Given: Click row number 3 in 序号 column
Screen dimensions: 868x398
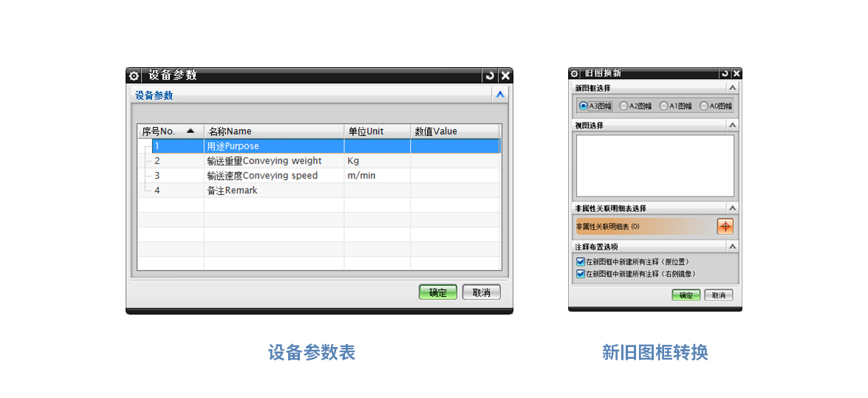Looking at the screenshot, I should pyautogui.click(x=157, y=176).
